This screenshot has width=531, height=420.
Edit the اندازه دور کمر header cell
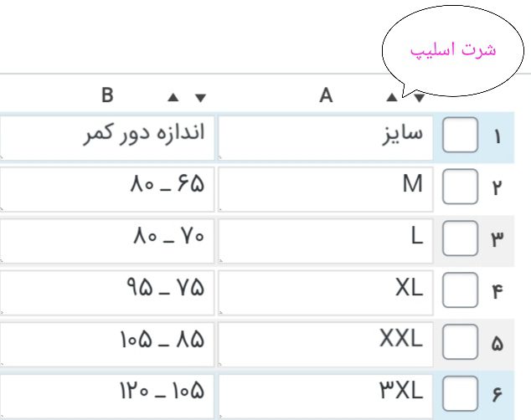pyautogui.click(x=107, y=136)
